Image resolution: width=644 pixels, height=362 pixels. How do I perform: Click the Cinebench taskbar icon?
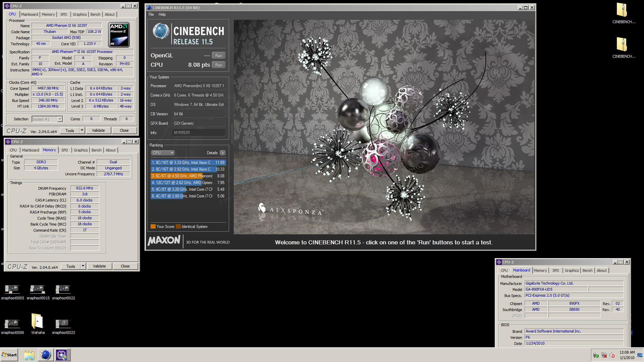click(46, 355)
